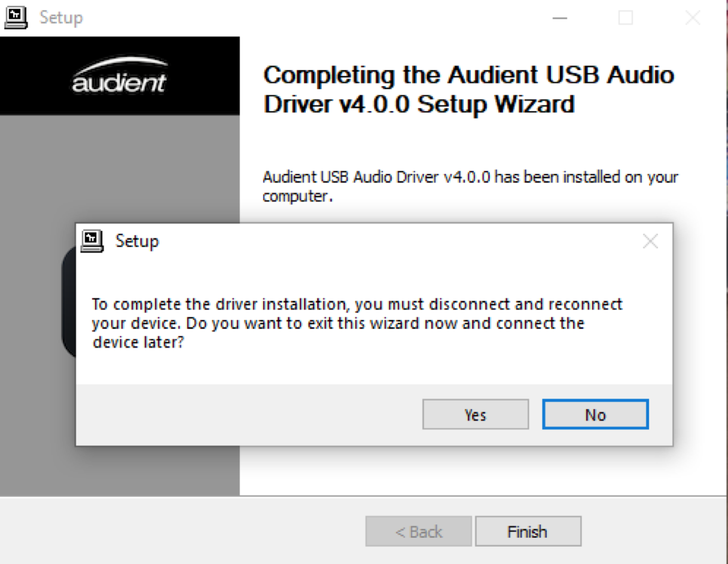Screen dimensions: 728x564
Task: Select the 'Completing the Audient USB Audio Driver' heading
Action: 469,90
